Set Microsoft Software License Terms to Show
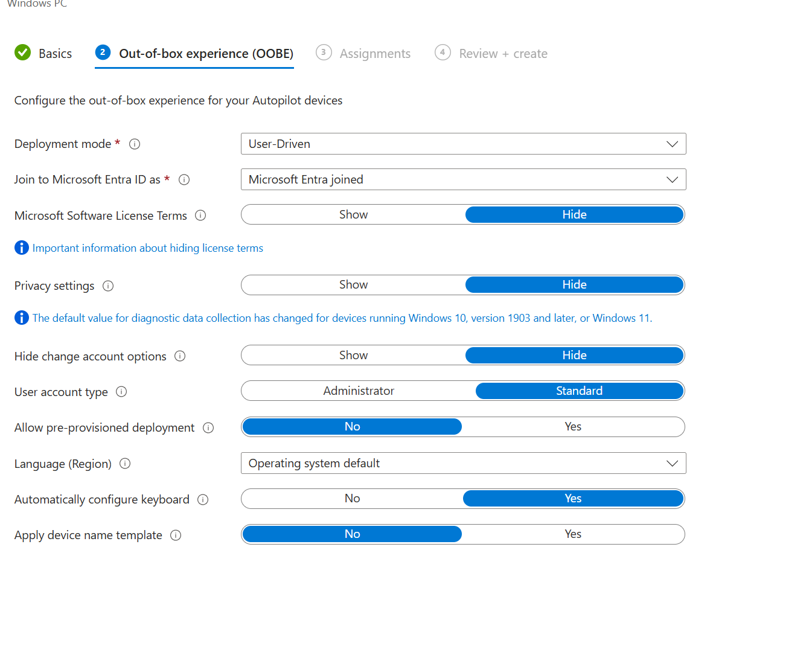The image size is (812, 649). 353,215
